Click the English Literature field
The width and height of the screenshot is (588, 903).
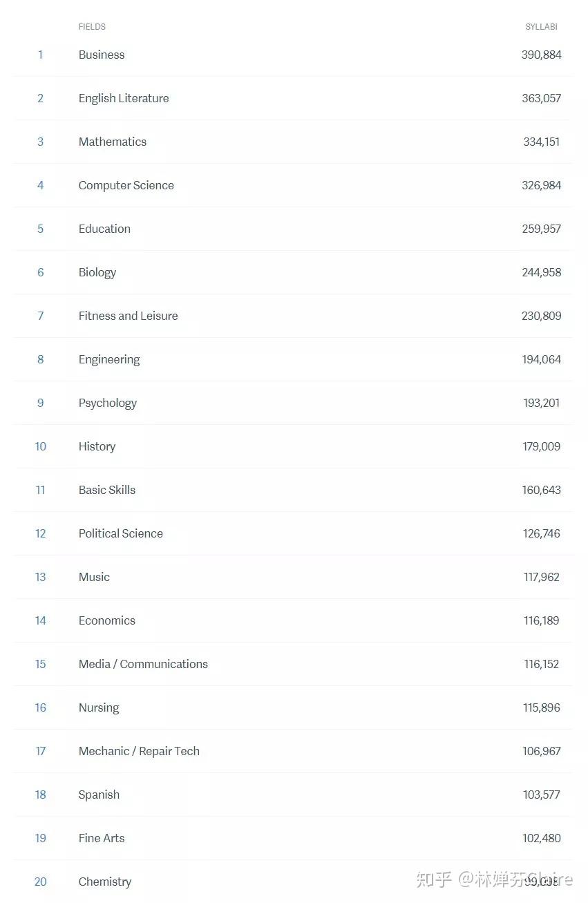(124, 98)
